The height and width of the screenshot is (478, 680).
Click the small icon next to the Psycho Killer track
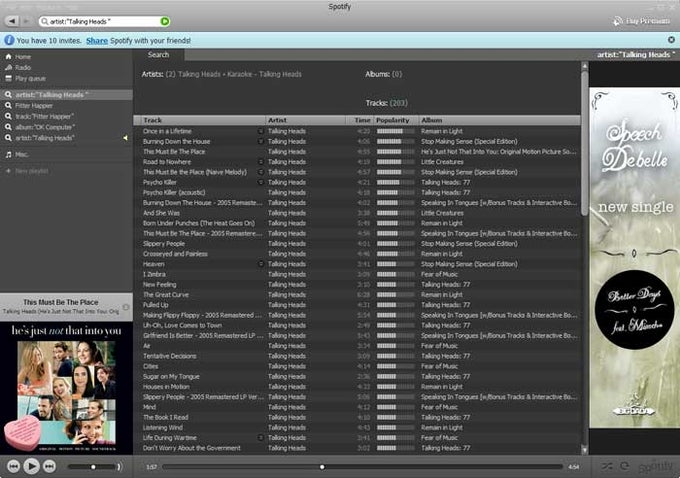click(261, 182)
